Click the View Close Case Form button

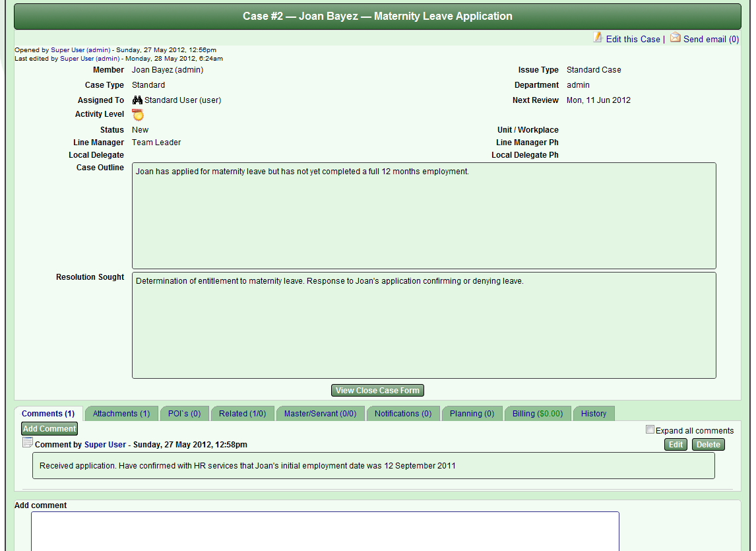point(377,390)
